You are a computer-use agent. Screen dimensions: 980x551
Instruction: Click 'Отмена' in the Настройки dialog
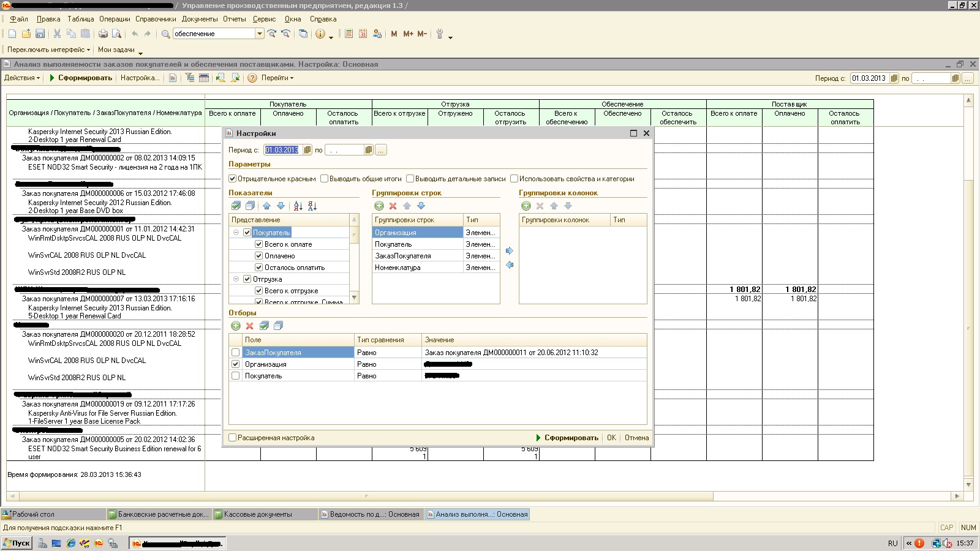[636, 438]
